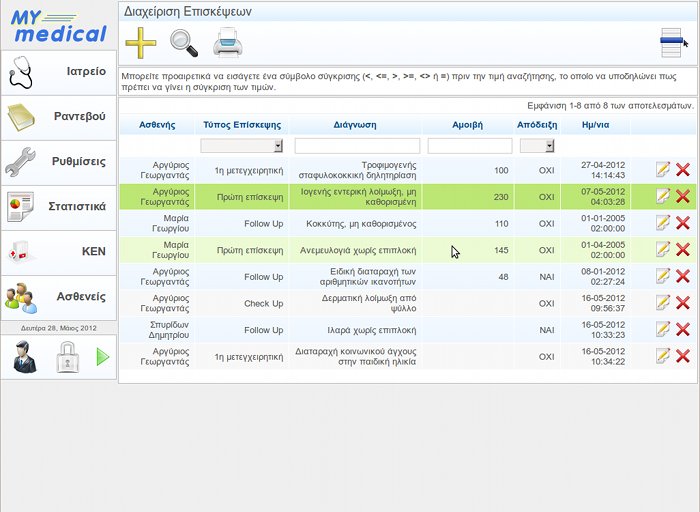Delete the 16-05-2012 09:56:37 visit
This screenshot has height=512, width=700.
point(683,303)
